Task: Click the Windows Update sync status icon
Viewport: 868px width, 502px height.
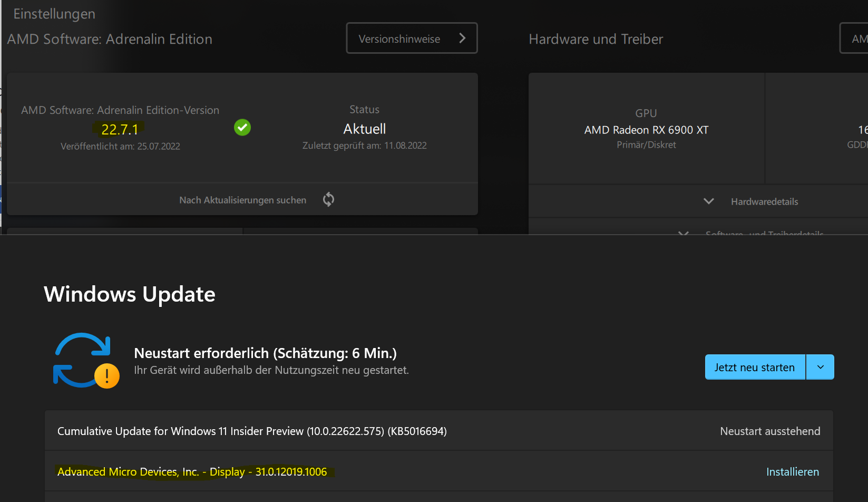Action: [86, 361]
